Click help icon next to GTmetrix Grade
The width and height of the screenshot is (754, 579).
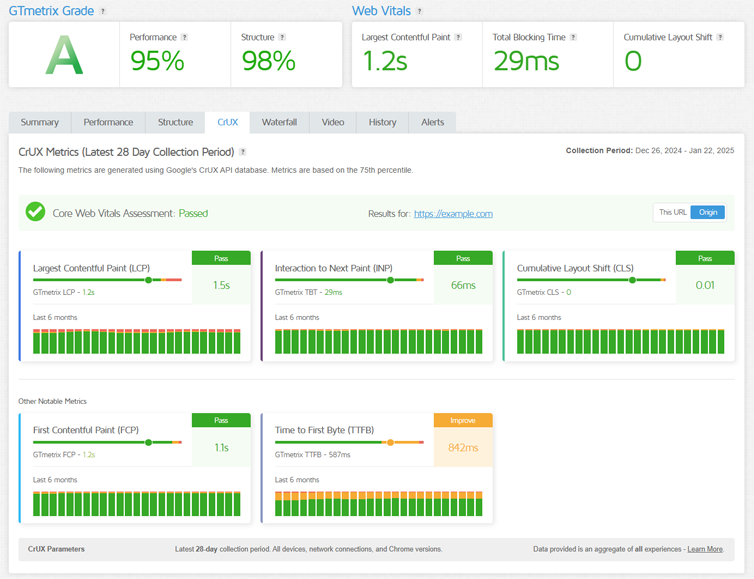pyautogui.click(x=102, y=11)
